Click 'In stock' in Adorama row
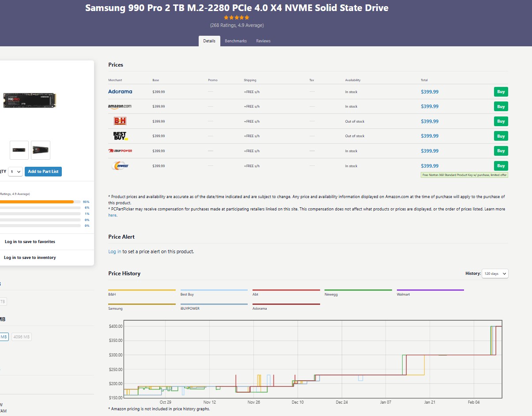 pyautogui.click(x=351, y=92)
